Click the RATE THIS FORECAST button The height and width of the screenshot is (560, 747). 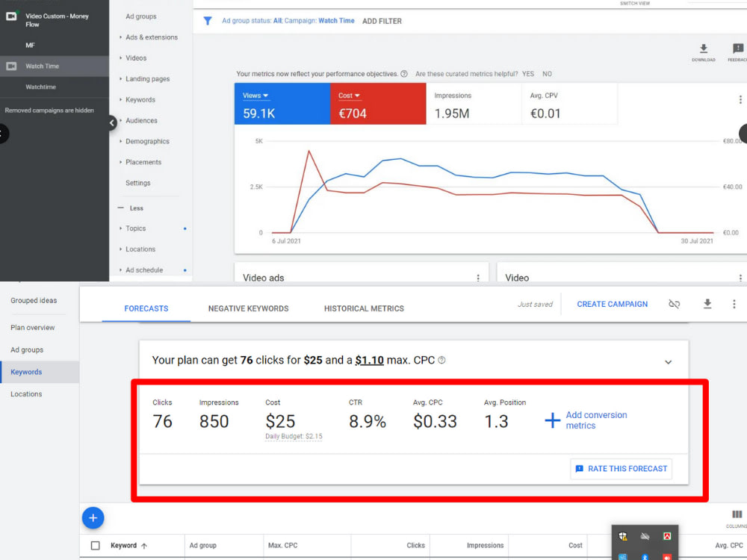pos(621,469)
